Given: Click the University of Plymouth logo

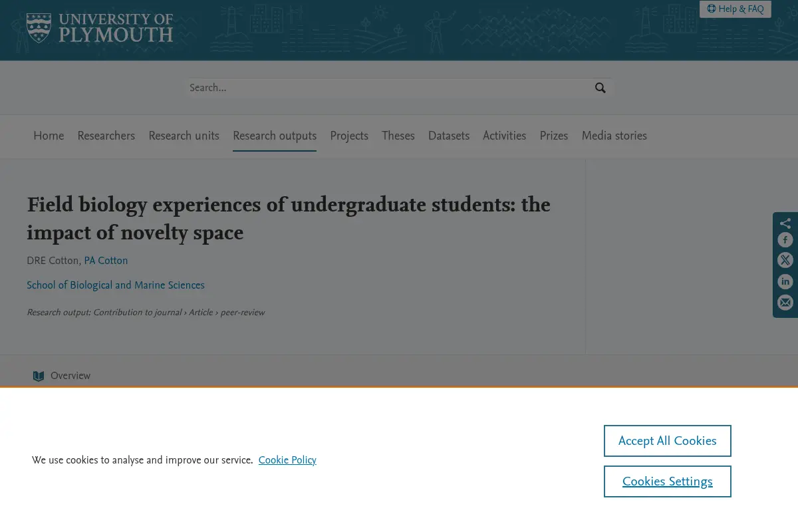Looking at the screenshot, I should [x=100, y=29].
